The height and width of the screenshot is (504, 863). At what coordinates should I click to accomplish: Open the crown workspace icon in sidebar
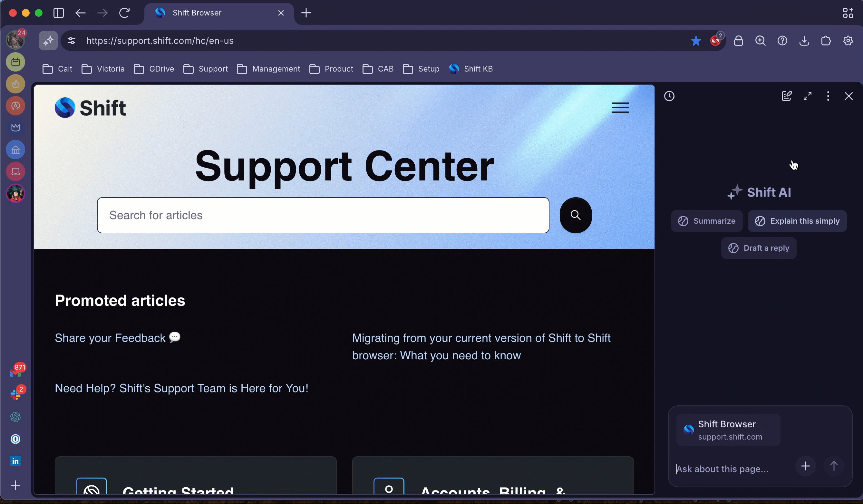[x=15, y=128]
